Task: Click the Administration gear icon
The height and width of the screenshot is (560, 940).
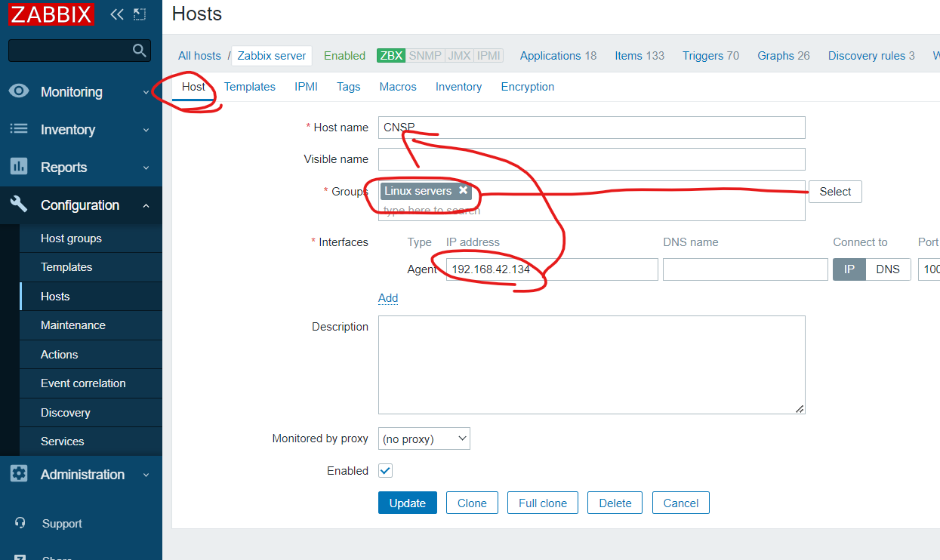Action: [x=19, y=474]
